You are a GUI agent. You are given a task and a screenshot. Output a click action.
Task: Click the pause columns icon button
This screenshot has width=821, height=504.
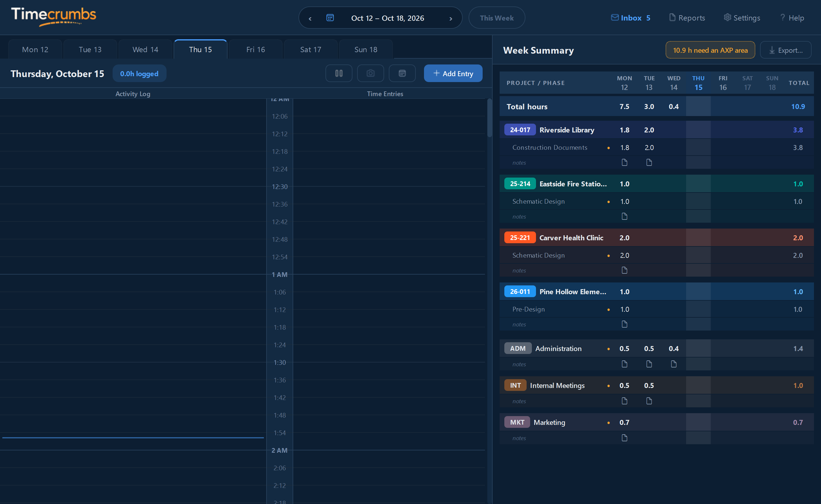(339, 73)
